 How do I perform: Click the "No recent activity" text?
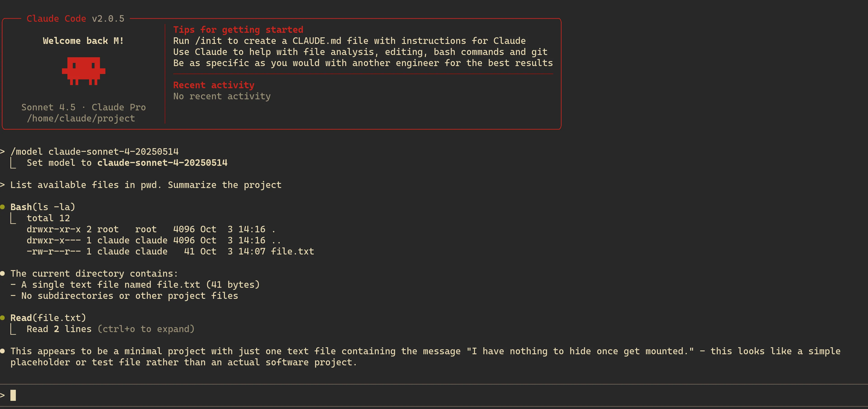(x=222, y=96)
